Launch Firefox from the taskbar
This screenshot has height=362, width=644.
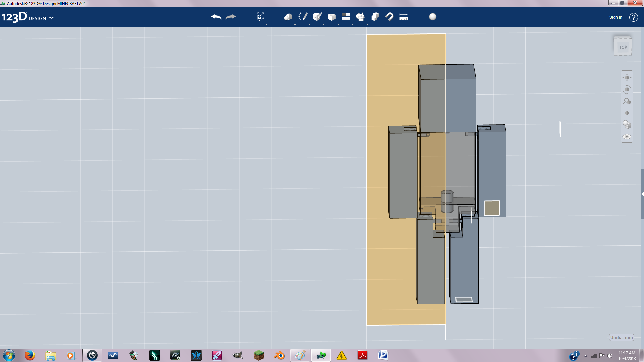point(30,355)
